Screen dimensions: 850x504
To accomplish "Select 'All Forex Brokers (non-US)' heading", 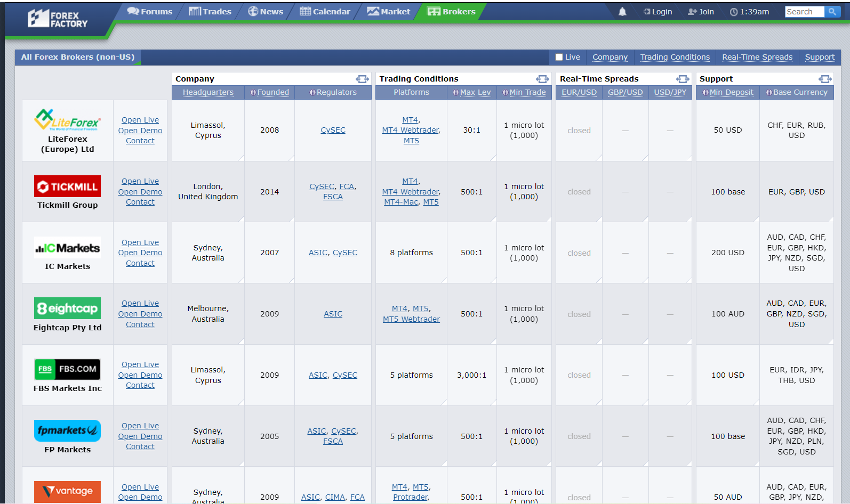I will [x=78, y=57].
